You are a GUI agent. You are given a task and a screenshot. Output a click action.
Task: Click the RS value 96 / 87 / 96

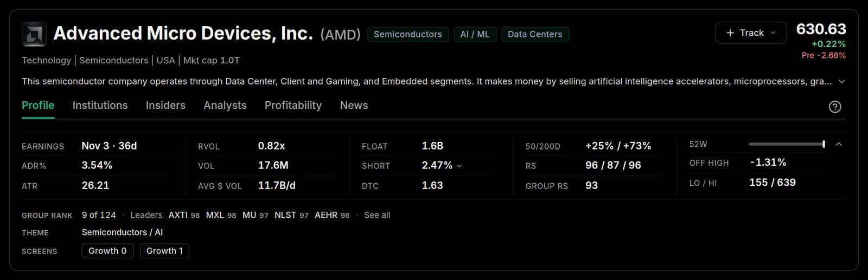pos(613,165)
